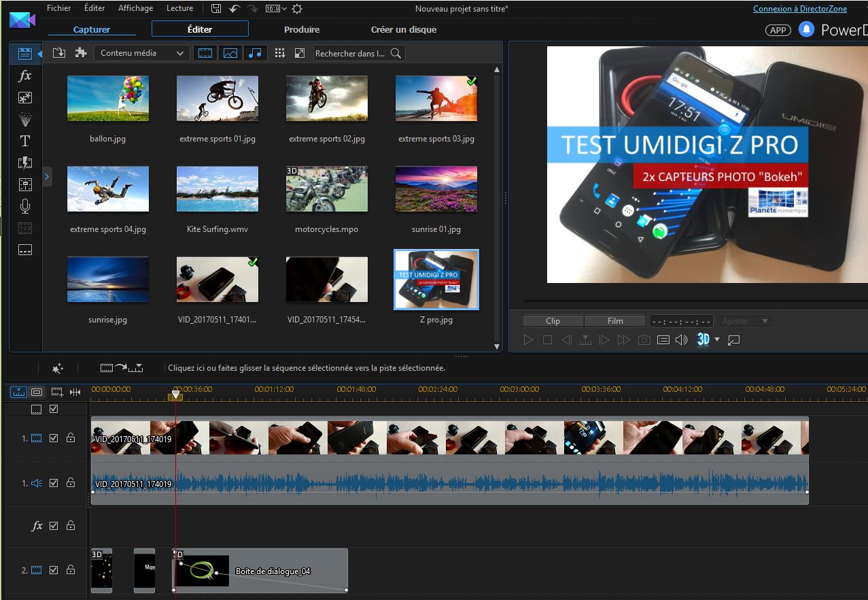868x600 pixels.
Task: Click the preview Stop button
Action: [547, 339]
